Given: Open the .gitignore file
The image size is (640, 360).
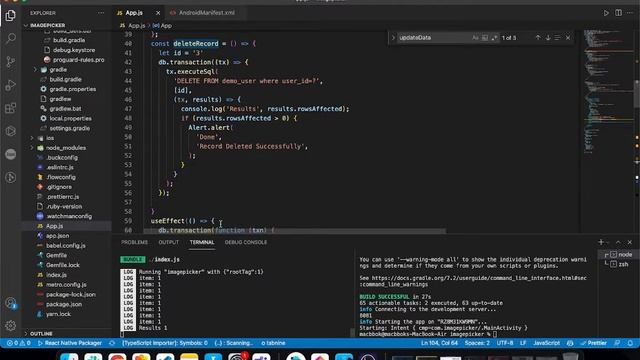Looking at the screenshot, I should point(59,187).
